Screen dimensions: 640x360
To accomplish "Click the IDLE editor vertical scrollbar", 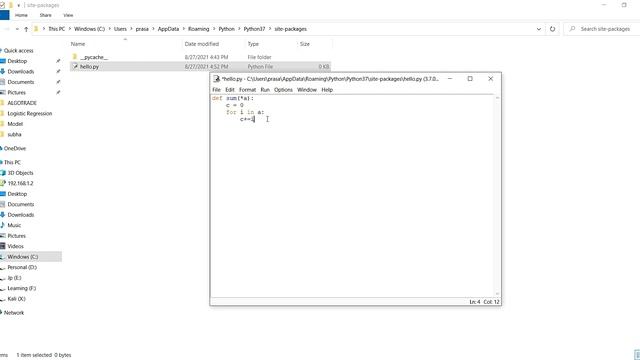I will pos(497,196).
